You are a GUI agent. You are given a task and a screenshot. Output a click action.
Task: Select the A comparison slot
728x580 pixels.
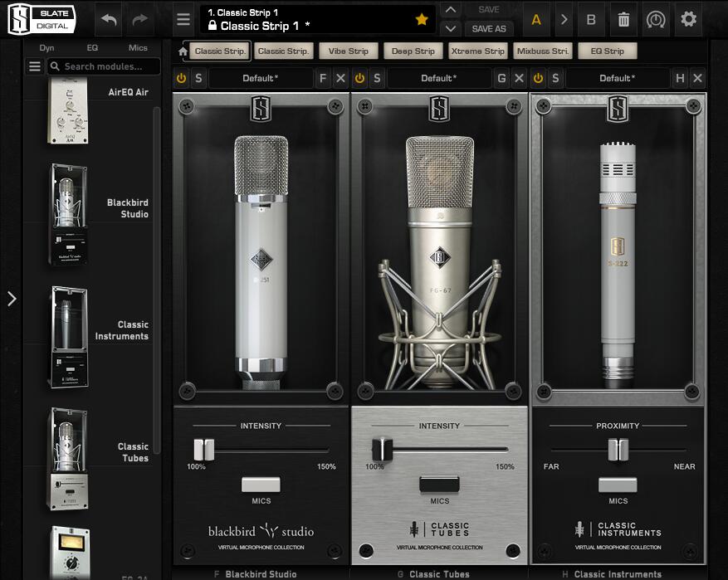pos(536,19)
